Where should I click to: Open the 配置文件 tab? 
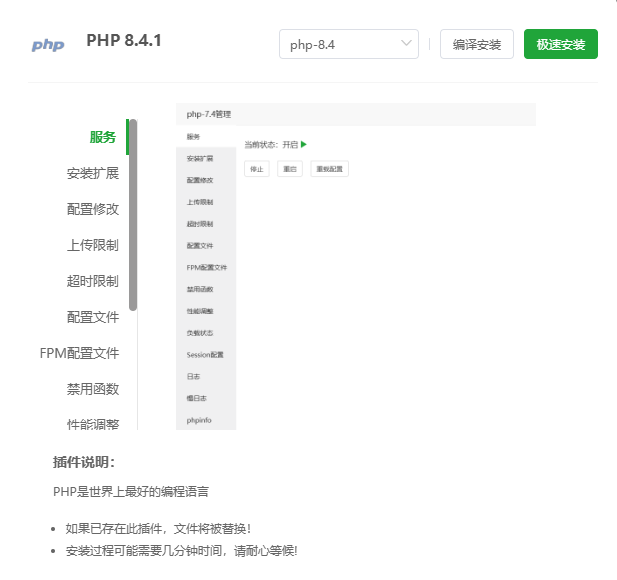pos(93,317)
